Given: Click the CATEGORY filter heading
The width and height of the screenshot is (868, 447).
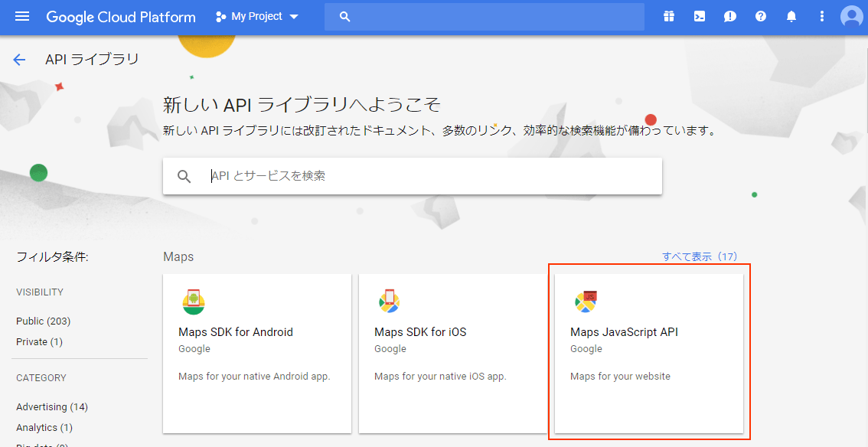Looking at the screenshot, I should coord(41,378).
